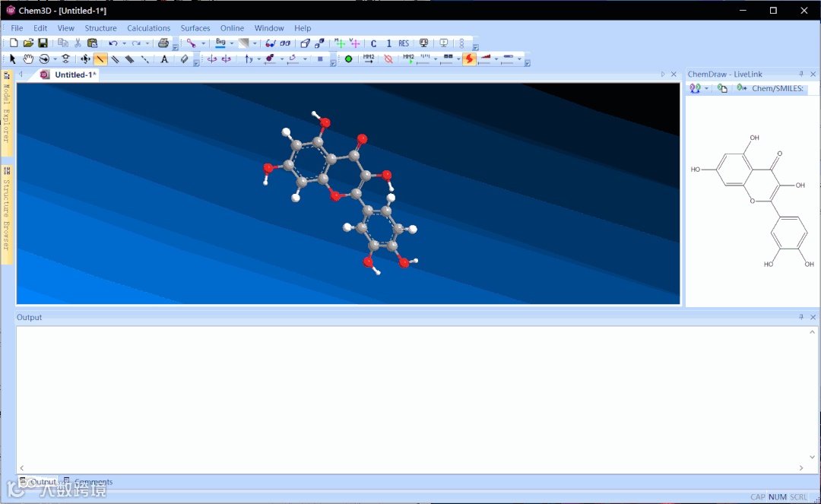Click the red-blue stereo glasses icon
Screen dimensions: 821x504
(270, 43)
